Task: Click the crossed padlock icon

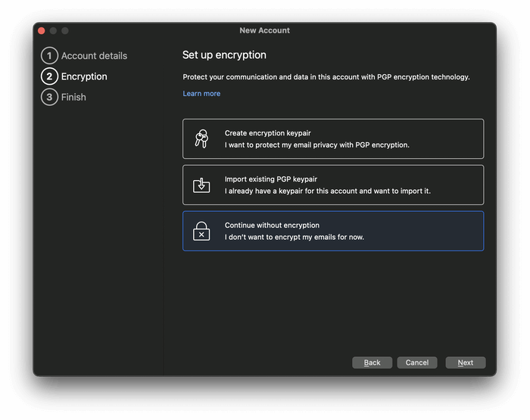Action: click(201, 231)
